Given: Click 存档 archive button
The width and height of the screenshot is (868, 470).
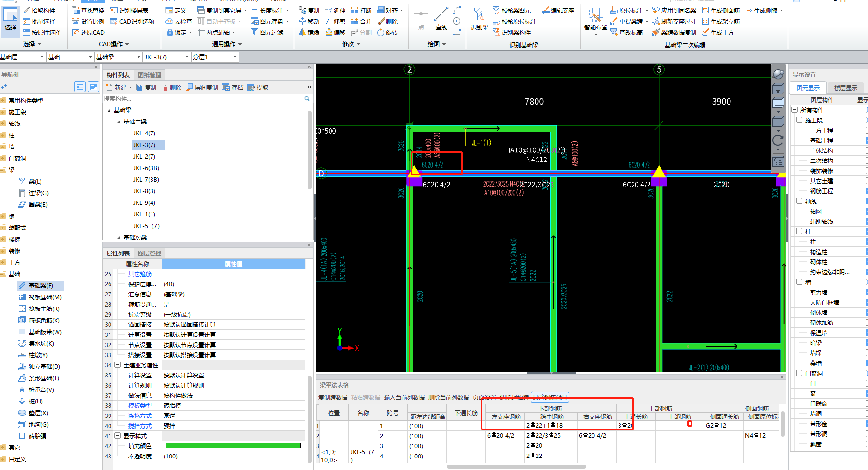Looking at the screenshot, I should [x=233, y=87].
